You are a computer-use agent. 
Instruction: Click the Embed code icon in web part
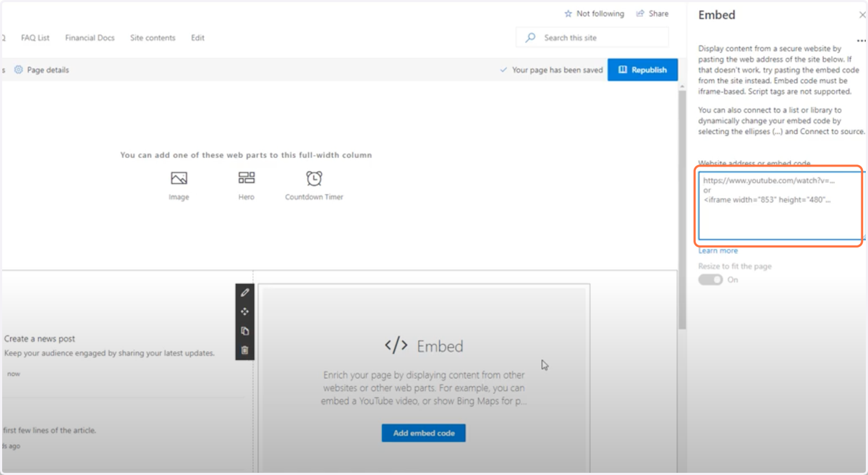click(396, 346)
